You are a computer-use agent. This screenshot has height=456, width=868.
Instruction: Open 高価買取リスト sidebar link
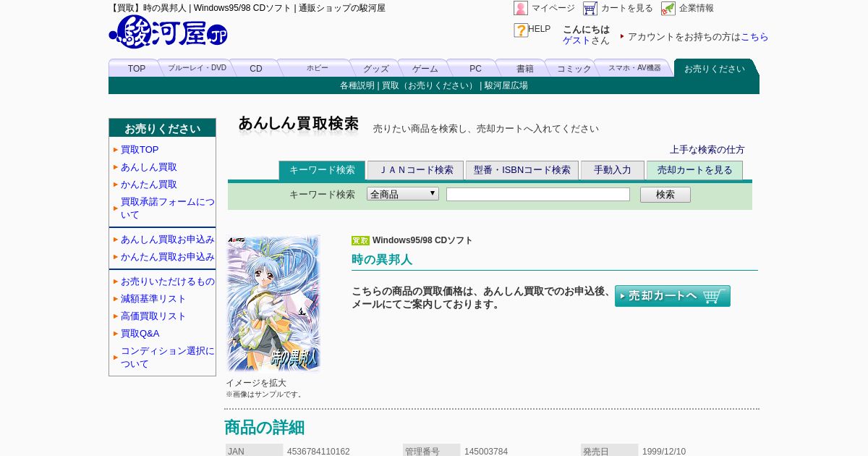[153, 316]
